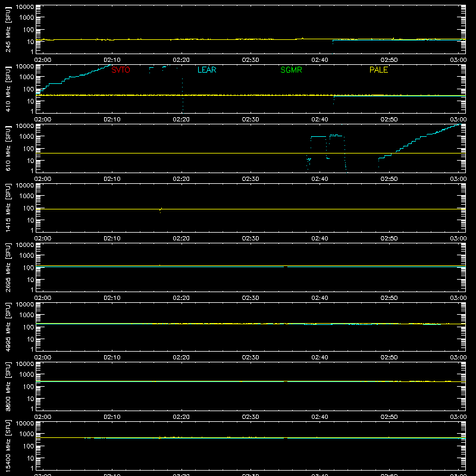The image size is (476, 476).
Task: Click the 100 y-axis value on the 4995 MHz panel
Action: 29,327
